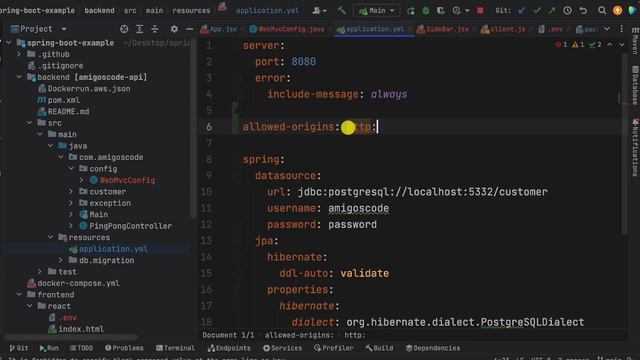Image resolution: width=640 pixels, height=360 pixels.
Task: Click the Git Commit green checkmark
Action: click(537, 11)
